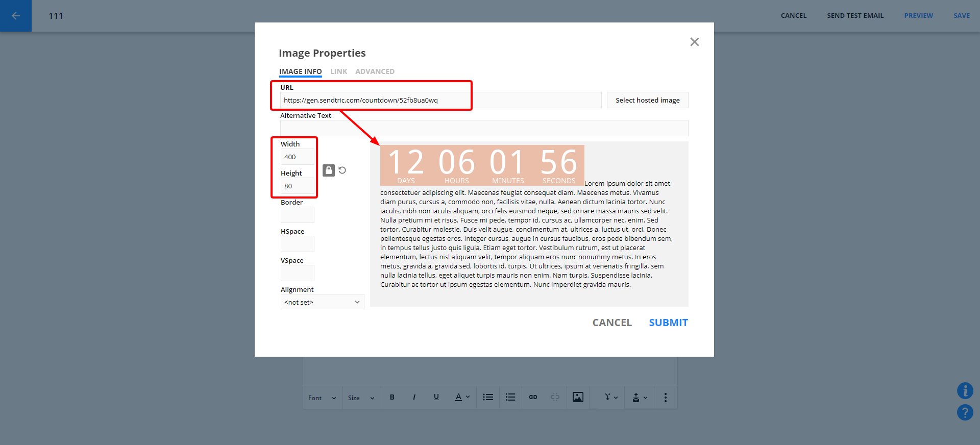Image resolution: width=980 pixels, height=445 pixels.
Task: Click the Lorem ipsum preview text
Action: pos(526,234)
